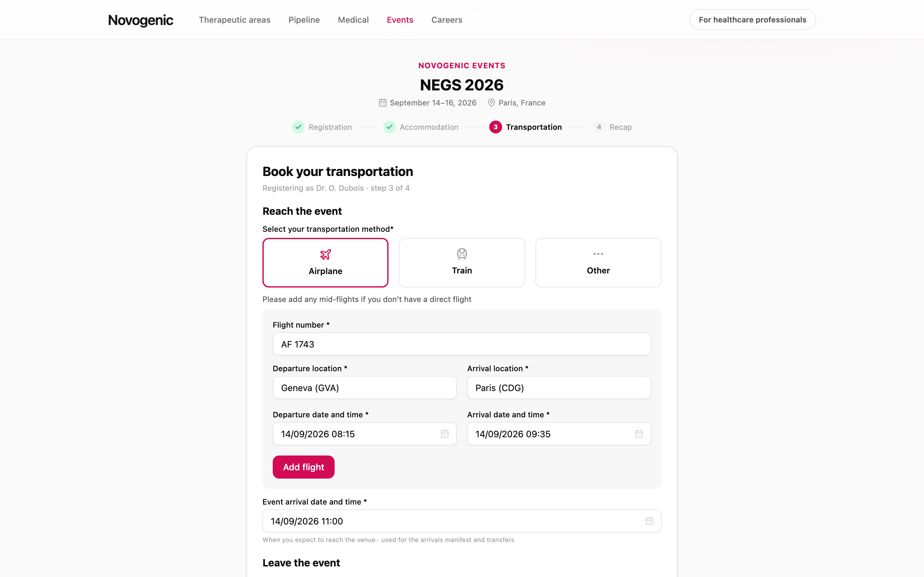Click the Registration step green checkmark
This screenshot has width=924, height=577.
tap(298, 127)
